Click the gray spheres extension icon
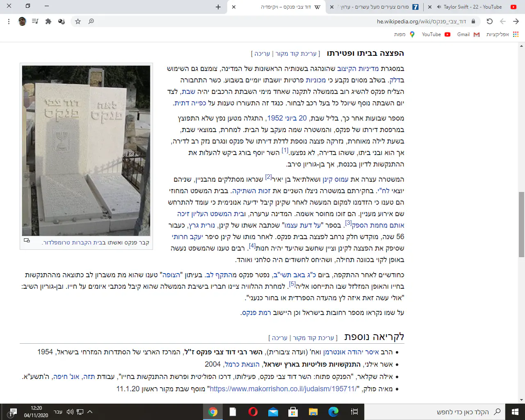This screenshot has width=525, height=420. 62,21
